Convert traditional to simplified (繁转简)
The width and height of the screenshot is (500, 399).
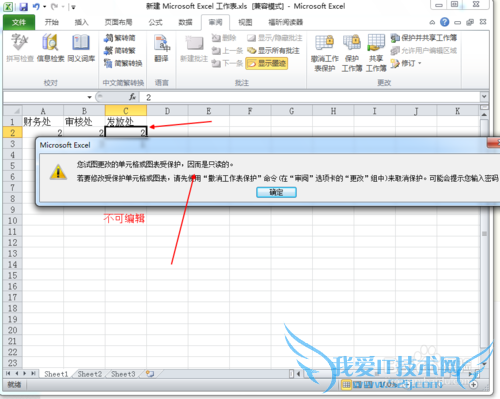pos(120,38)
